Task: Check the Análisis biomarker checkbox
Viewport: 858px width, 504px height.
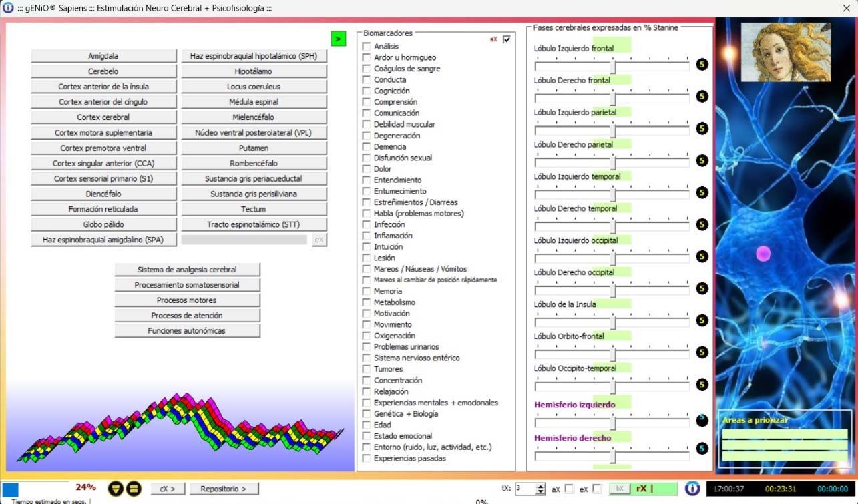Action: point(367,47)
